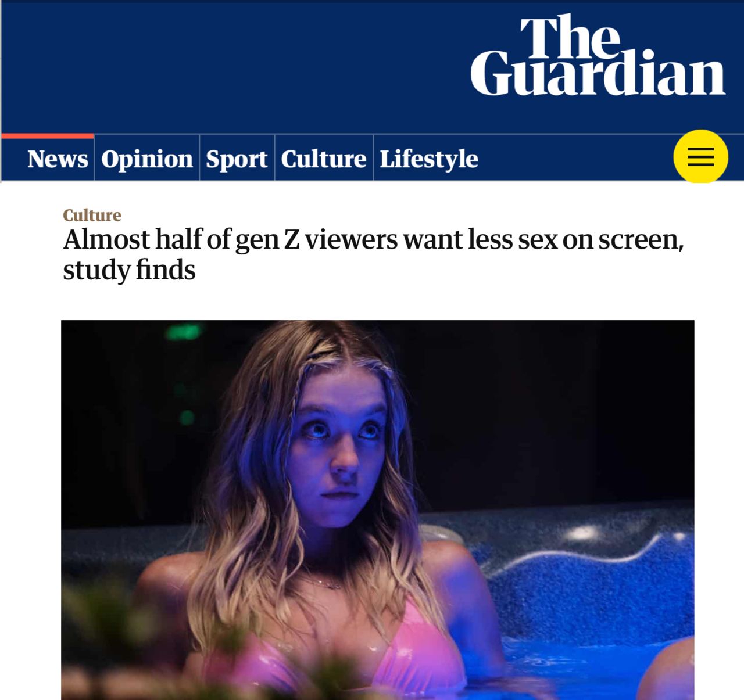Screen dimensions: 744x700
Task: Click The Guardian logo
Action: [598, 56]
